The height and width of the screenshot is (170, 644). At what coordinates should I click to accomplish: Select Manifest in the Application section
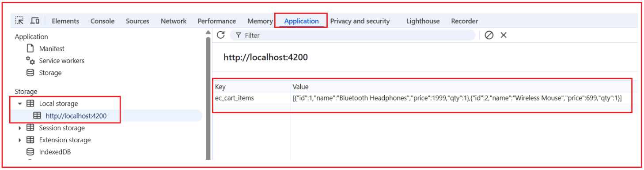(x=52, y=48)
